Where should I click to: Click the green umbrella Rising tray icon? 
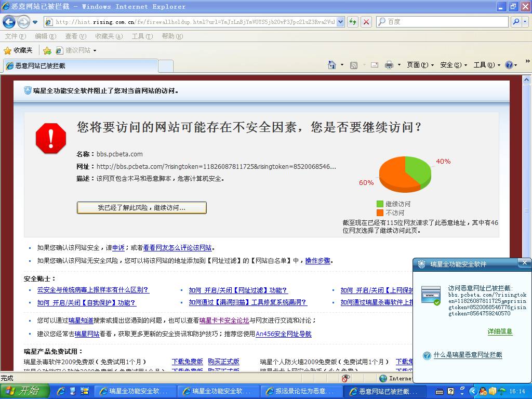502,392
